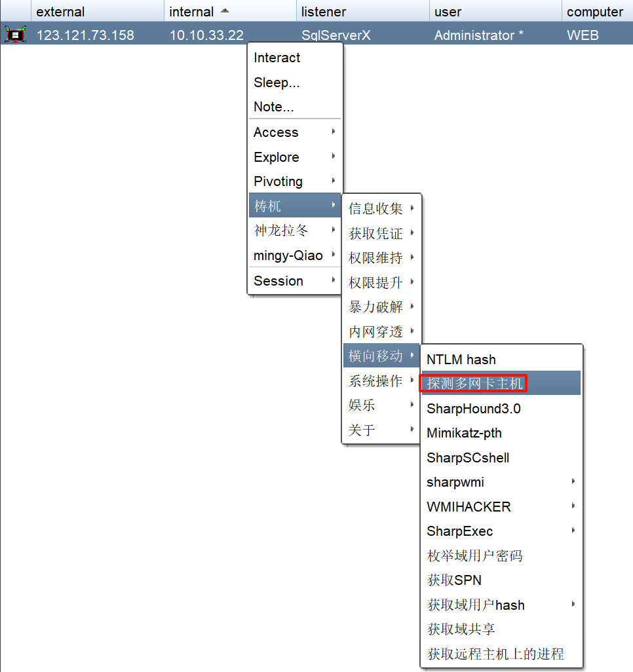
Task: Click the 探测多网卡主机 option
Action: 475,384
